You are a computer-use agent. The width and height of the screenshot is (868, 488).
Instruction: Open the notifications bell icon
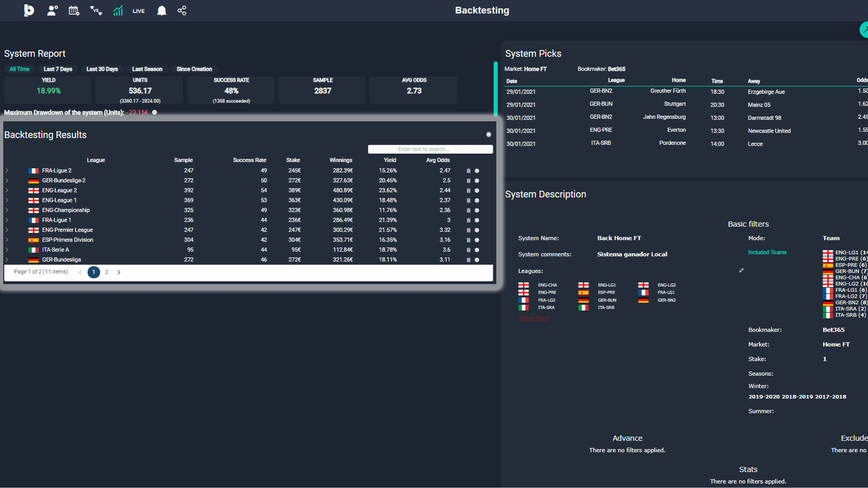162,10
